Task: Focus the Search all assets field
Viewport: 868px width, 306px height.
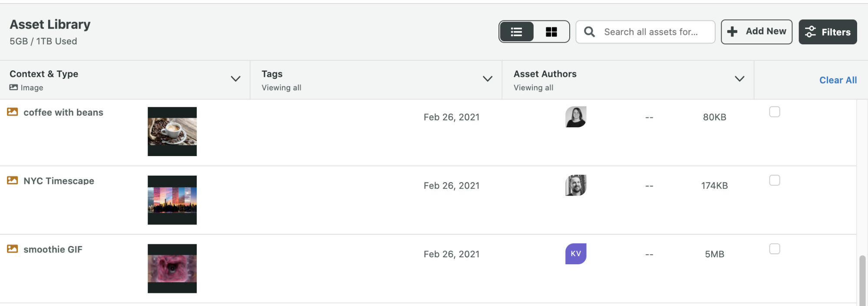Action: 645,32
